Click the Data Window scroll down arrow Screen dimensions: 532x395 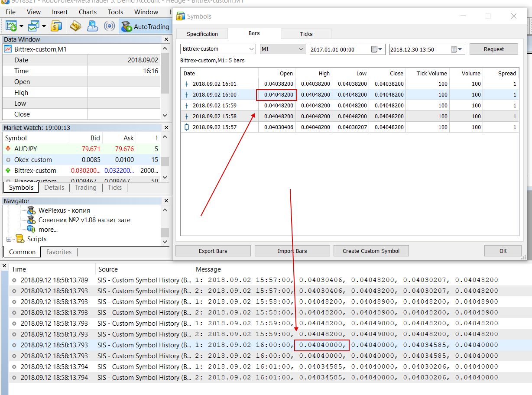165,115
